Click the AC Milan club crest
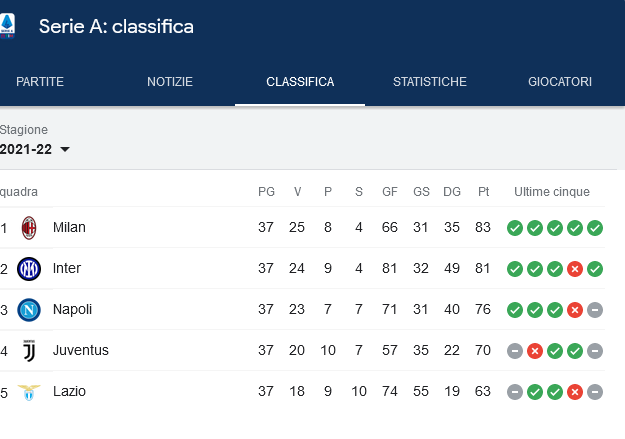625x439 pixels. tap(29, 228)
